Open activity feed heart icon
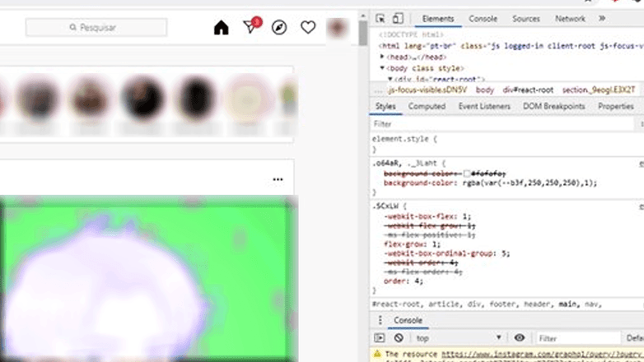This screenshot has height=362, width=644. point(308,27)
